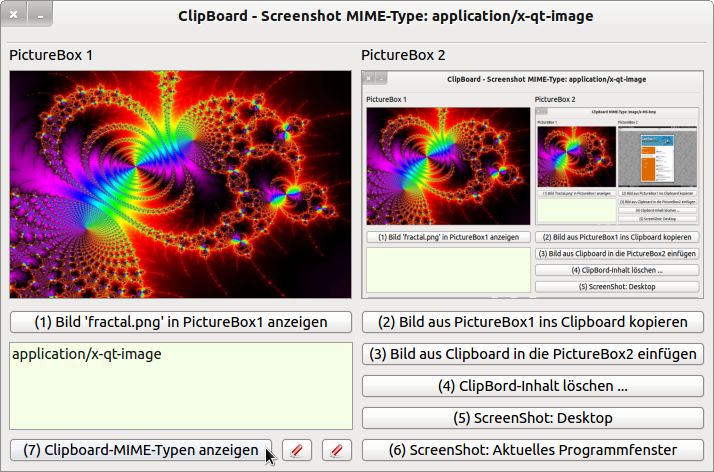
Task: Copy PictureBox1 image to clipboard with button (2)
Action: [x=532, y=322]
